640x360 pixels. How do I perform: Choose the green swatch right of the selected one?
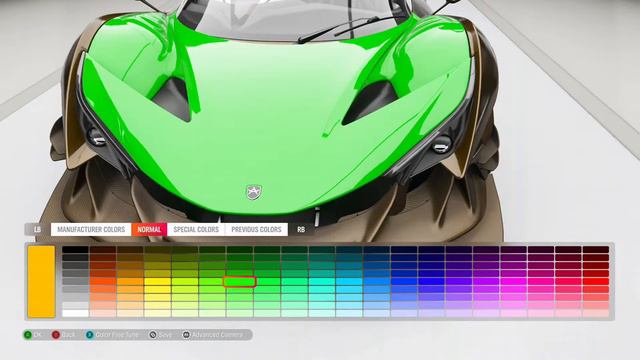[x=267, y=281]
